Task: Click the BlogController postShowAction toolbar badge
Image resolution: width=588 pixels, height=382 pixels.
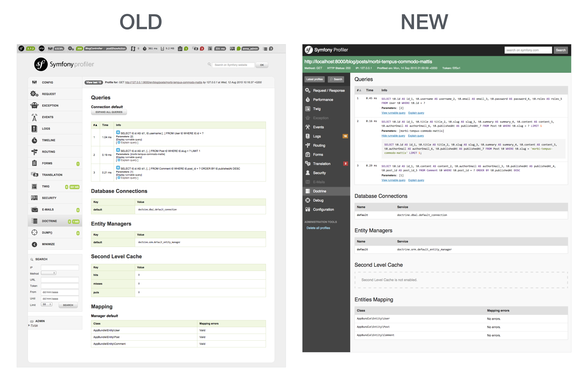Action: coord(105,48)
